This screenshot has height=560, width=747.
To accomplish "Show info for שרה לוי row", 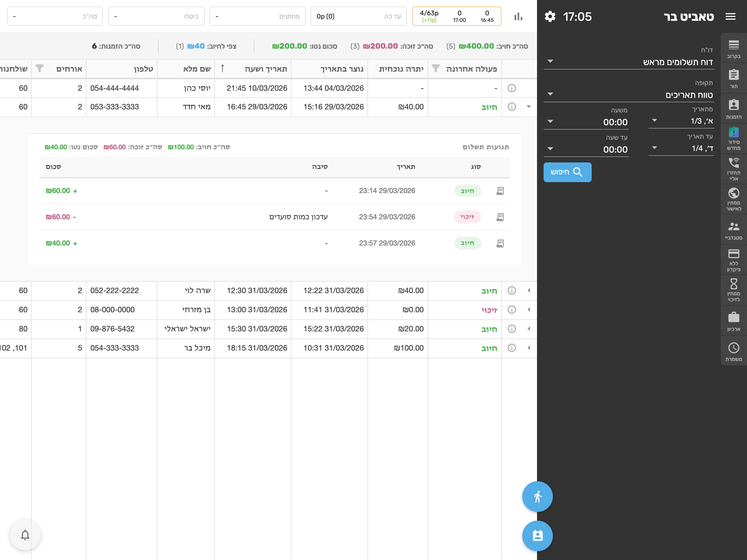I will tap(512, 290).
